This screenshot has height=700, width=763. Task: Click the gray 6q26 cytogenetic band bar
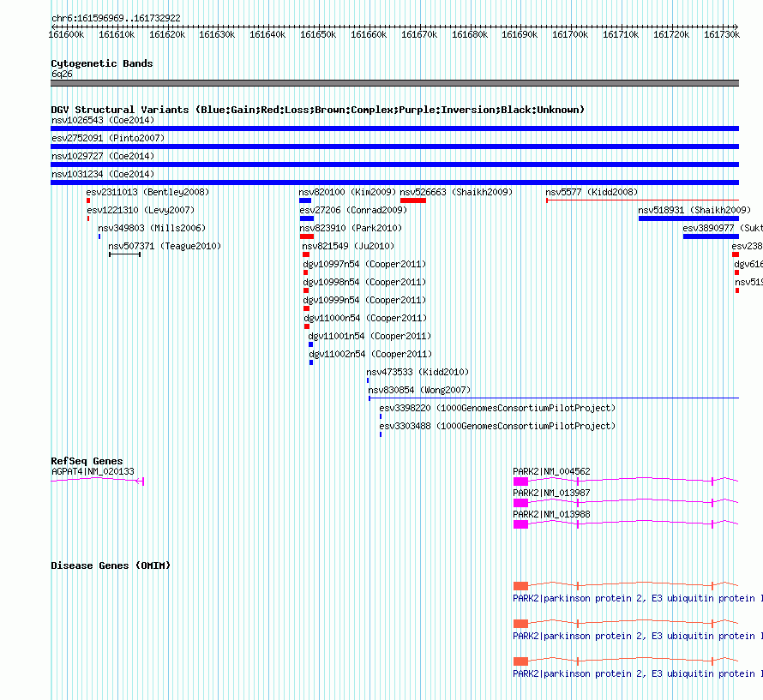click(394, 83)
